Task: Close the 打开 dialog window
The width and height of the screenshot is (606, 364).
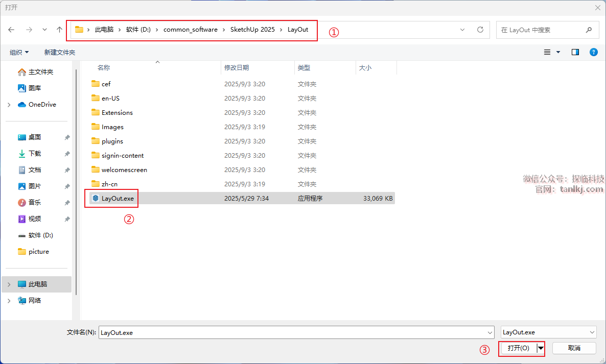Action: pyautogui.click(x=597, y=7)
